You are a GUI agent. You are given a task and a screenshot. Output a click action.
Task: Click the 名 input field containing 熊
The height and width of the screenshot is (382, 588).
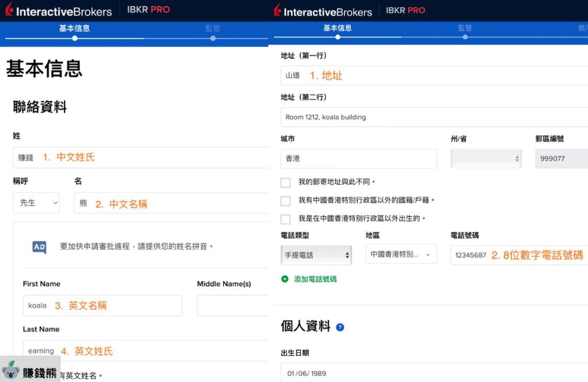(x=171, y=203)
